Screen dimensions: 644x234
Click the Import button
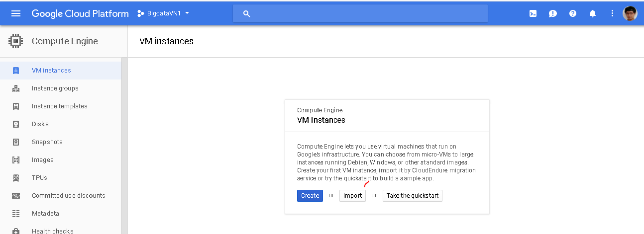(352, 196)
